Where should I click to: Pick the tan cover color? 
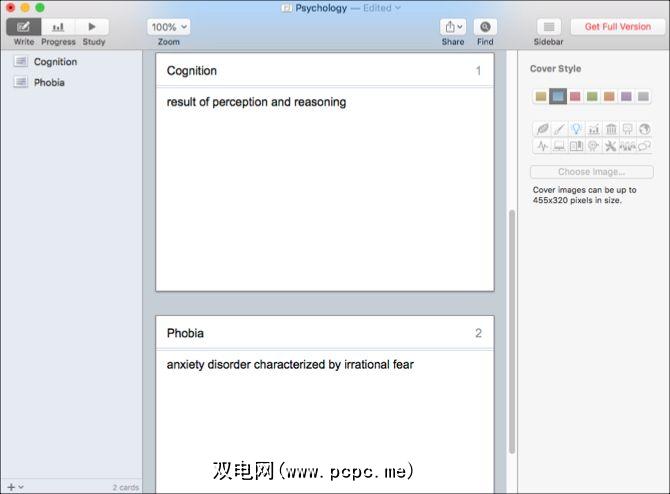[541, 96]
